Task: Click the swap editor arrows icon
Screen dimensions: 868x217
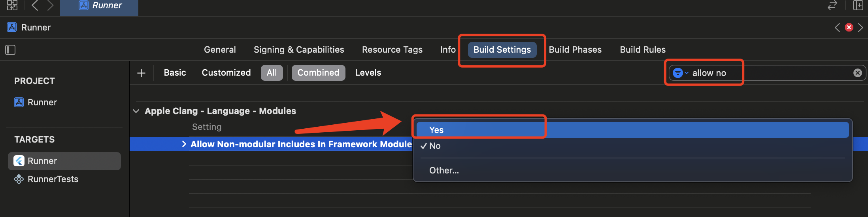Action: point(832,5)
